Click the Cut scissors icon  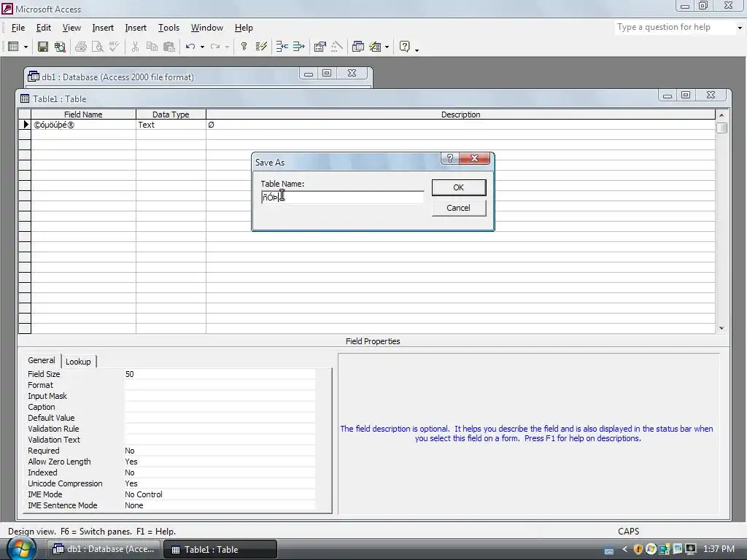[x=135, y=47]
